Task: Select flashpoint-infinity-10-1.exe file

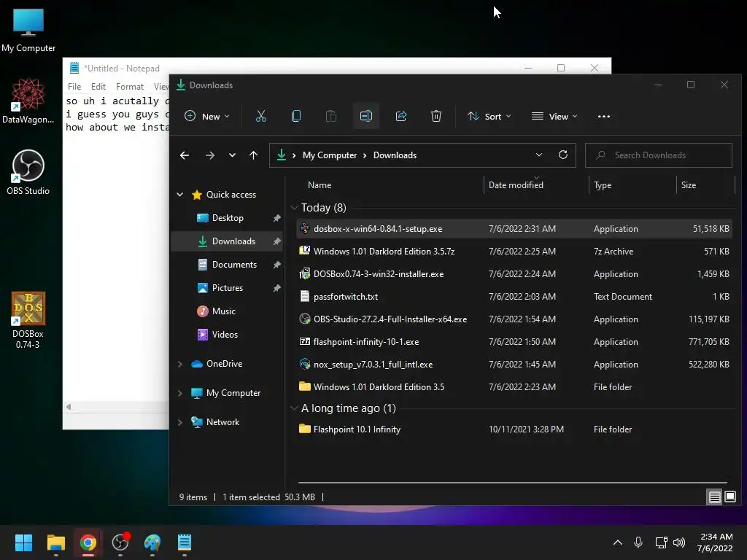Action: [x=514, y=341]
